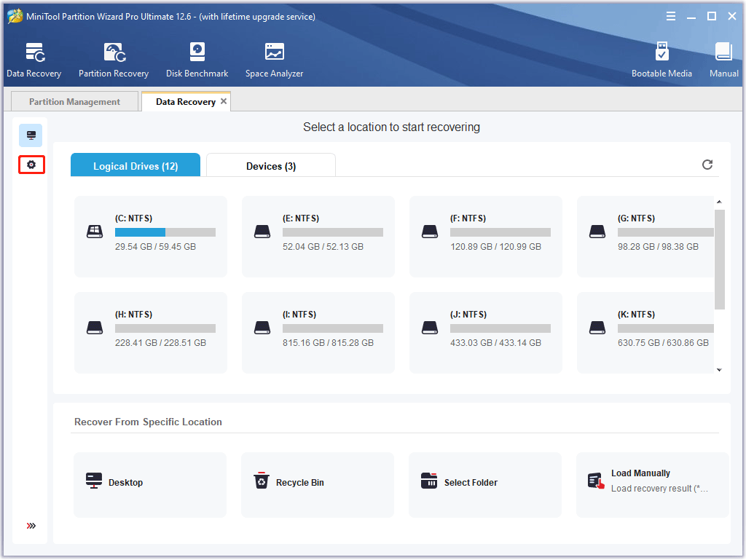The image size is (746, 560).
Task: Click the G: drive disk icon
Action: coord(597,232)
